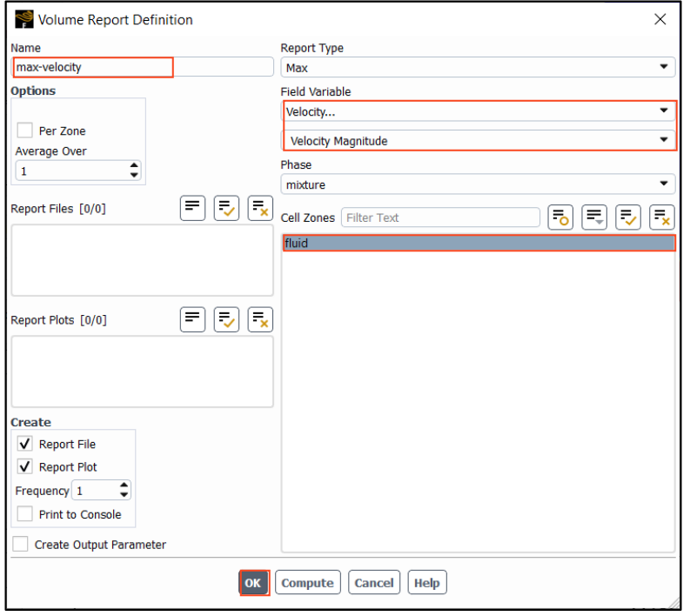Enable Create Output Parameter checkbox

coord(21,545)
